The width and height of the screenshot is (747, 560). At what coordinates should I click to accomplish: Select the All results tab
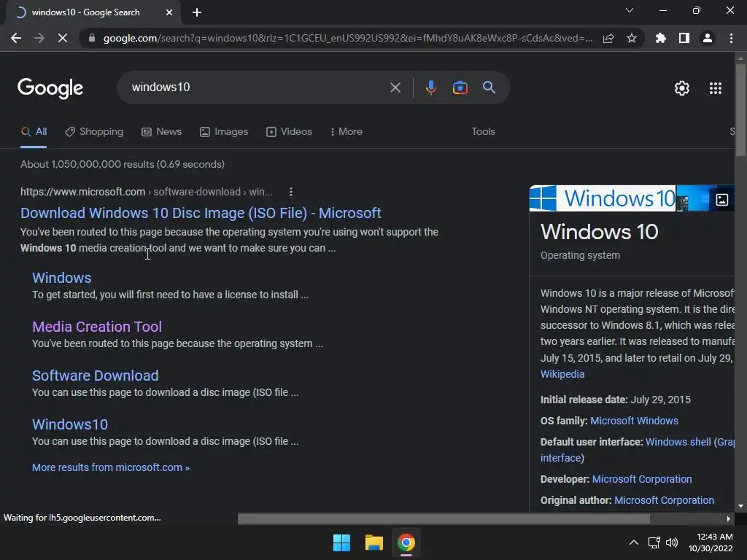[x=34, y=132]
